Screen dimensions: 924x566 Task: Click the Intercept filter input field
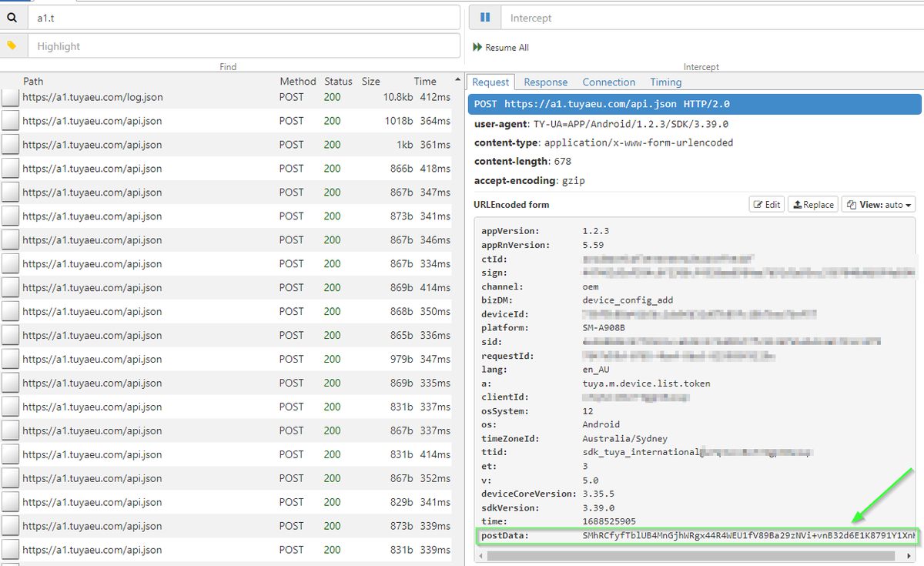tap(711, 17)
